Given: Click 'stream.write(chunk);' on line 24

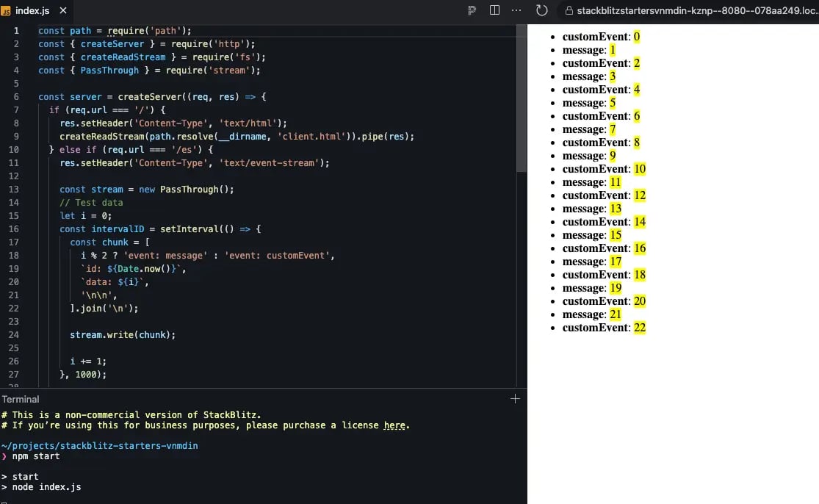Looking at the screenshot, I should 123,335.
